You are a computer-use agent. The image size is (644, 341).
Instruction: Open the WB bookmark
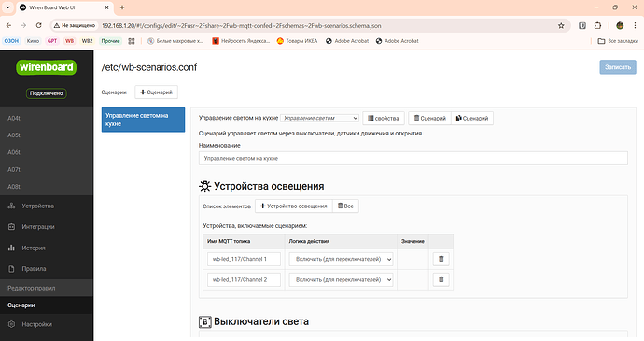pos(69,41)
